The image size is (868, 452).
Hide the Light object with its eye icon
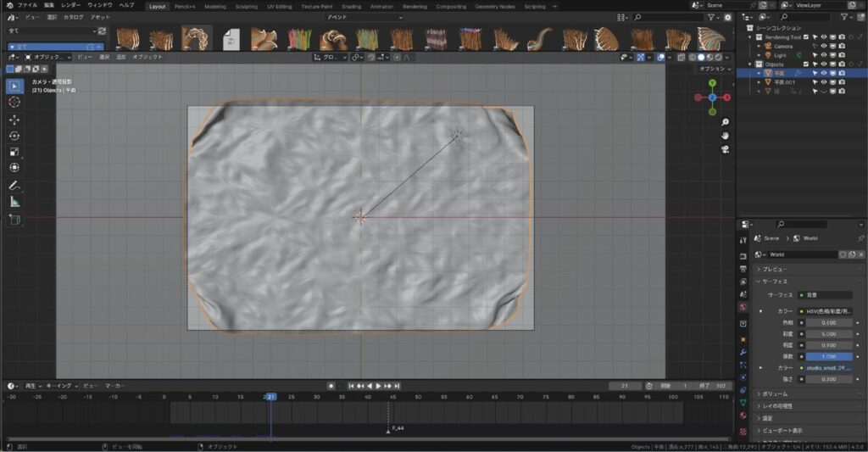[x=824, y=55]
